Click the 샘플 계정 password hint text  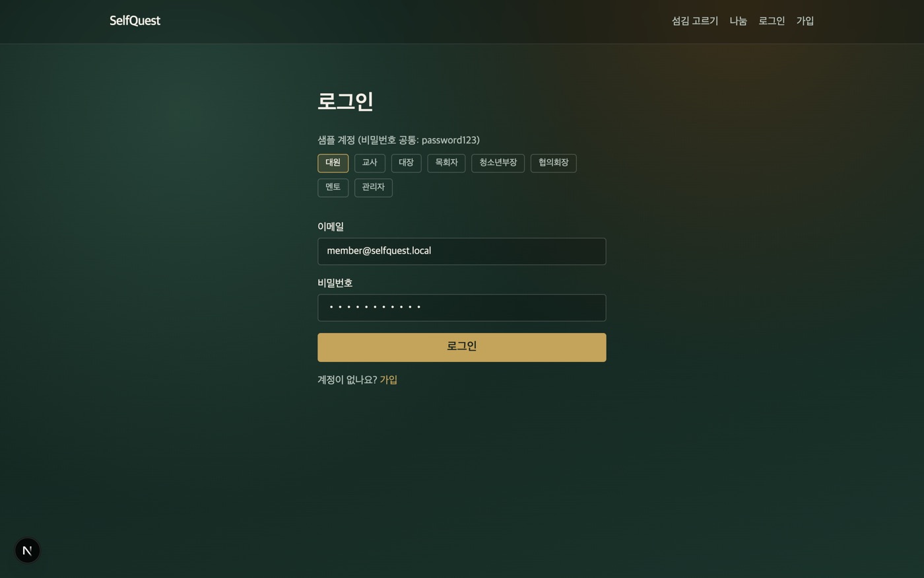tap(399, 140)
